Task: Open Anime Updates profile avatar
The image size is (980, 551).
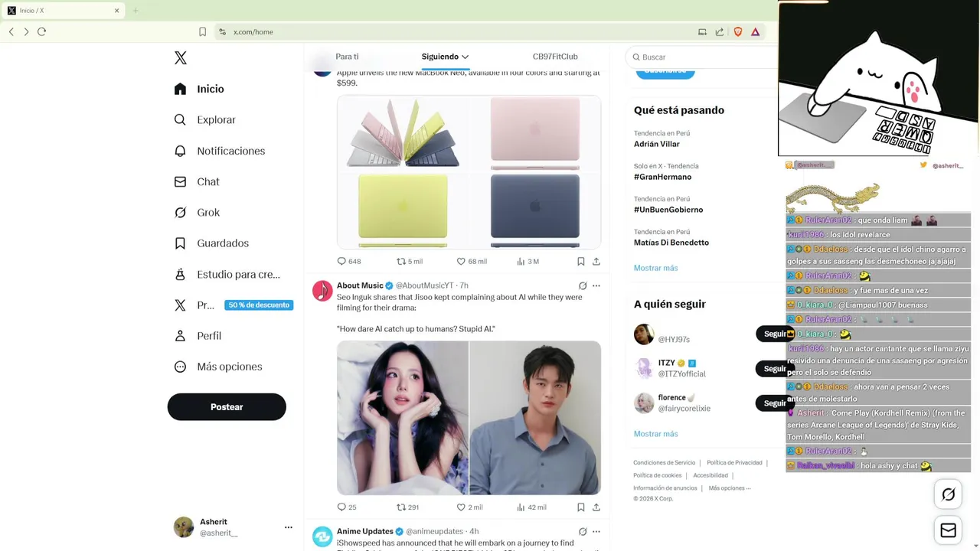Action: 322,536
